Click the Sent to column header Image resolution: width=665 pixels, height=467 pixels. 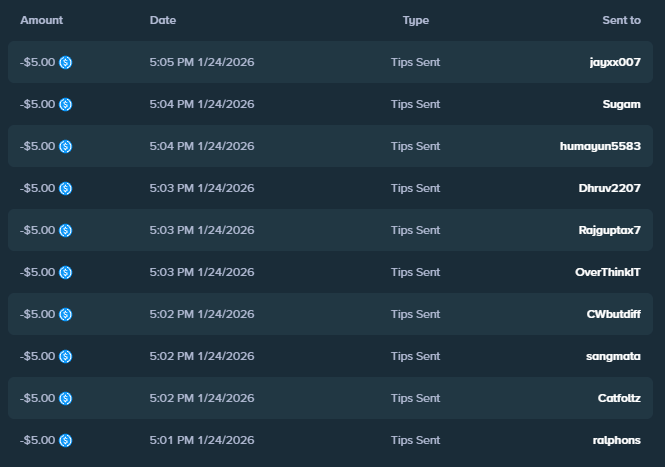pos(621,20)
